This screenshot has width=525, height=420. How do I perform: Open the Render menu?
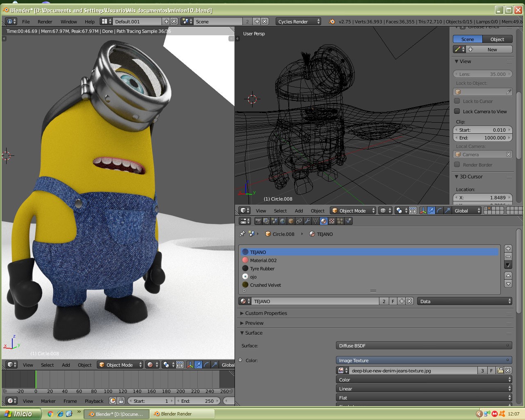(45, 21)
